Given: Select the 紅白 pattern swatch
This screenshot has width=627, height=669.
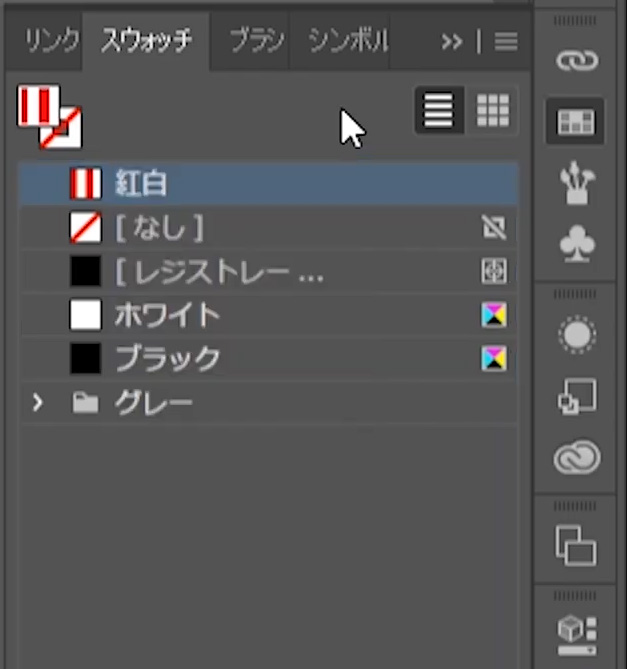Looking at the screenshot, I should coord(269,183).
